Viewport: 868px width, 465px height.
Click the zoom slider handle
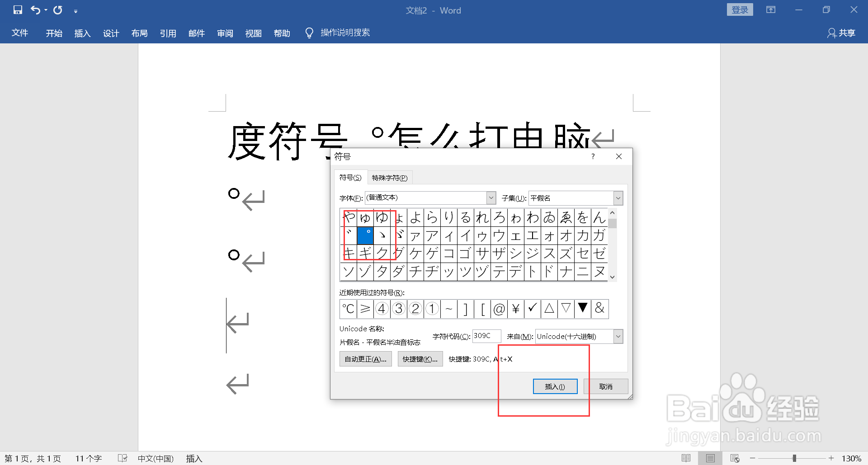coord(794,458)
